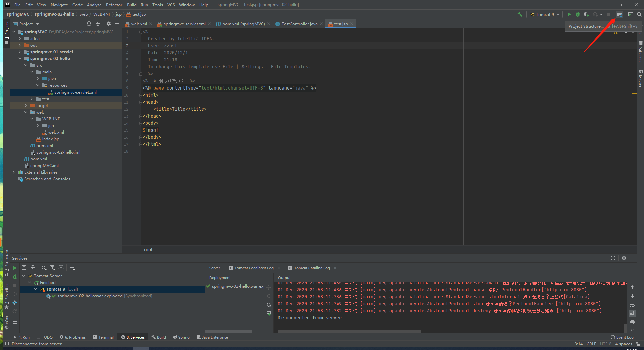Open the Project view mode dropdown

[26, 24]
